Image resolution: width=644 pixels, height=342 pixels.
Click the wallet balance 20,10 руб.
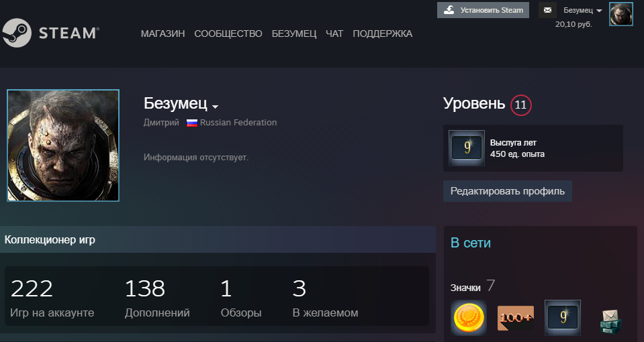573,24
